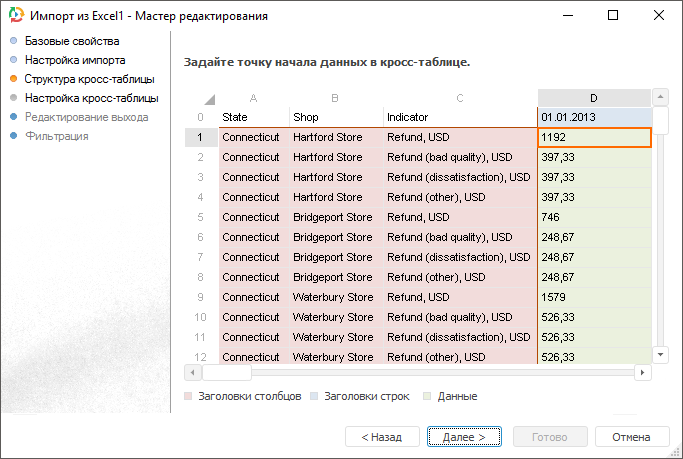Click the blue Заголовки строк legend swatch

click(x=315, y=396)
